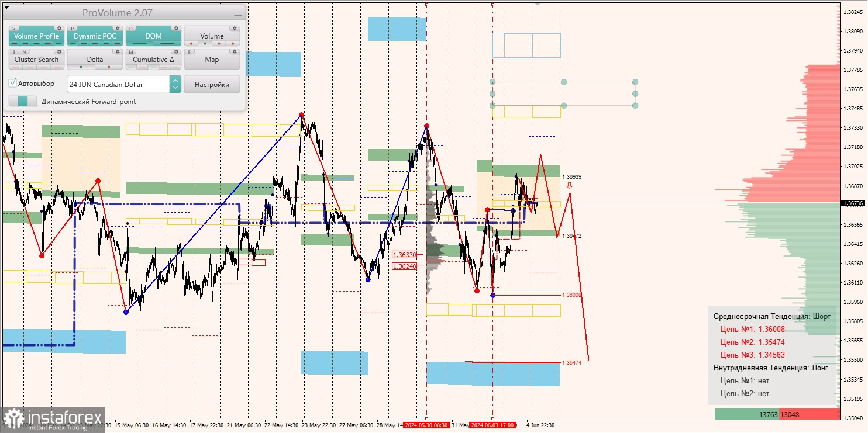The height and width of the screenshot is (433, 868).
Task: Toggle the Volume Profile module
Action: click(36, 36)
